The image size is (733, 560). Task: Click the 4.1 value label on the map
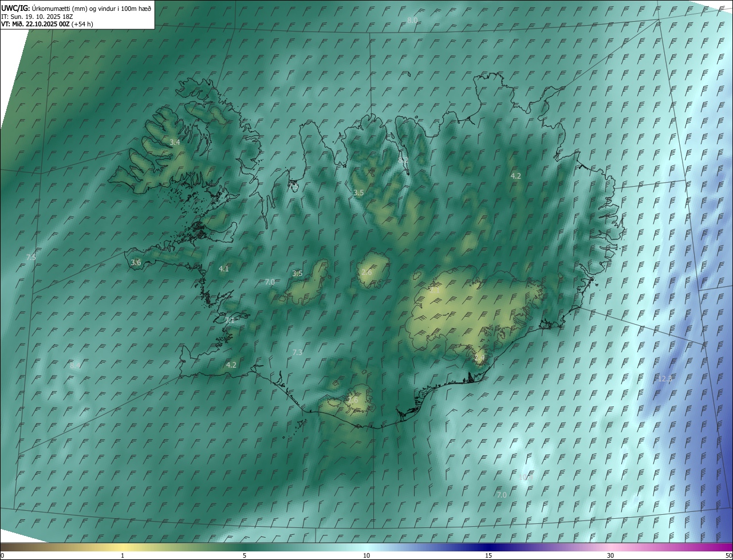click(224, 269)
